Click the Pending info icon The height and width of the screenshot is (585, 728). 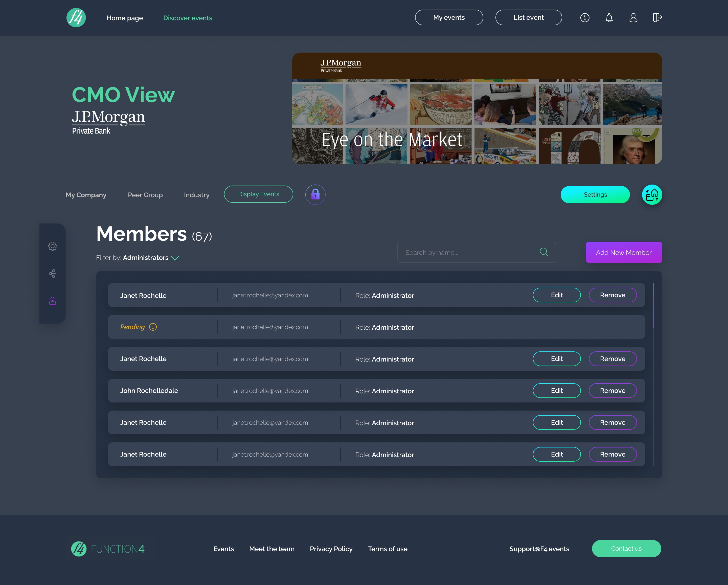point(153,327)
